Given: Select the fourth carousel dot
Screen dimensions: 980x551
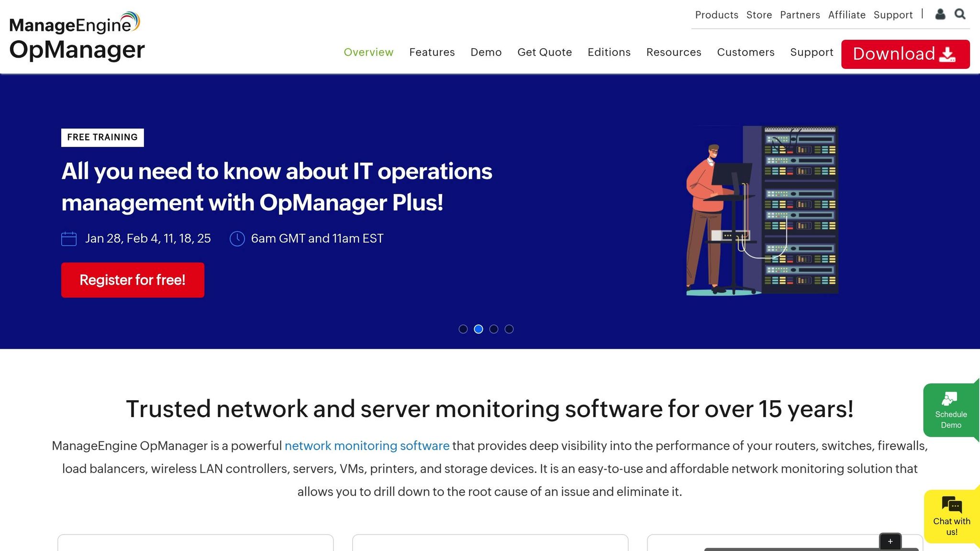Looking at the screenshot, I should (x=509, y=329).
